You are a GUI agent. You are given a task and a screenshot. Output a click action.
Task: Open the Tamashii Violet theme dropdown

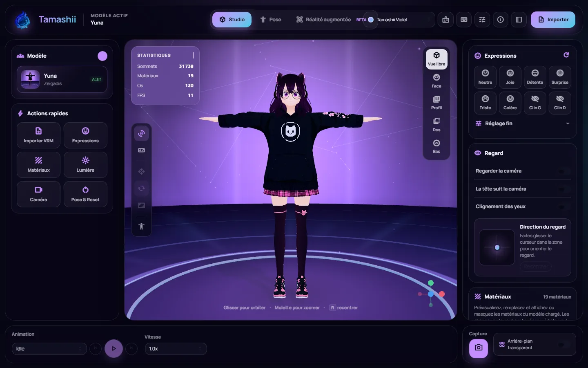coord(399,20)
